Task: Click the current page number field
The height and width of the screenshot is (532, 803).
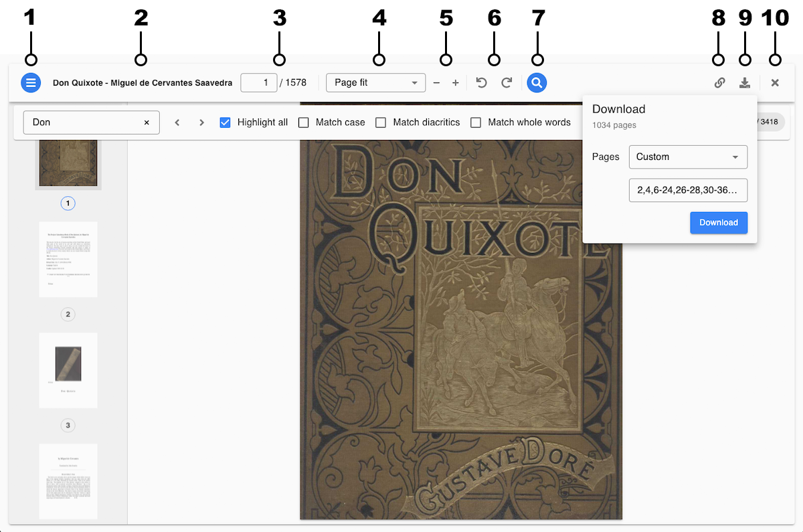Action: (x=259, y=82)
